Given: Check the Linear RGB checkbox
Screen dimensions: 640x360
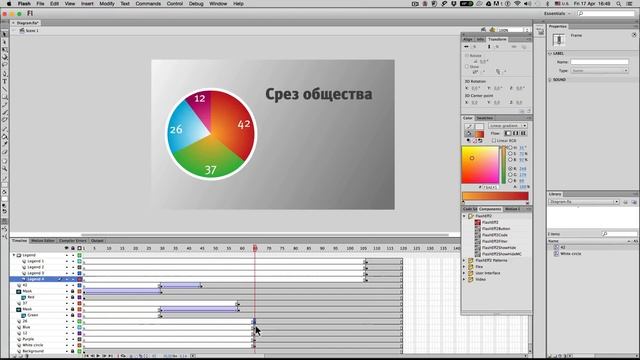Looking at the screenshot, I should [494, 140].
